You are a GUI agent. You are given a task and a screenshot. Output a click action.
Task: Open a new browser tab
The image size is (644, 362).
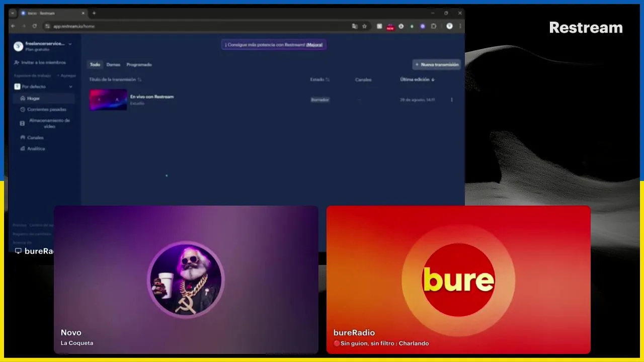(x=94, y=13)
